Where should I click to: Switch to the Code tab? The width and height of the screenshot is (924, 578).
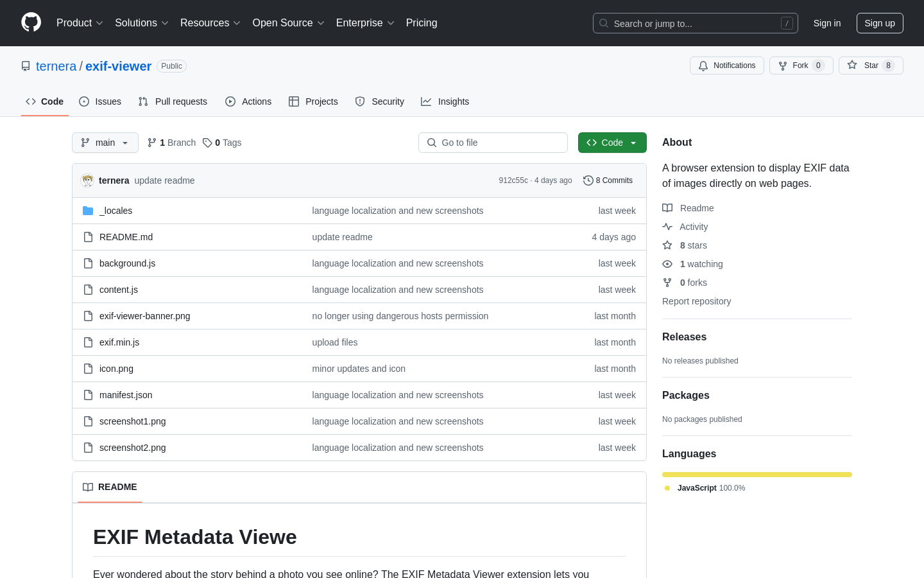coord(45,101)
